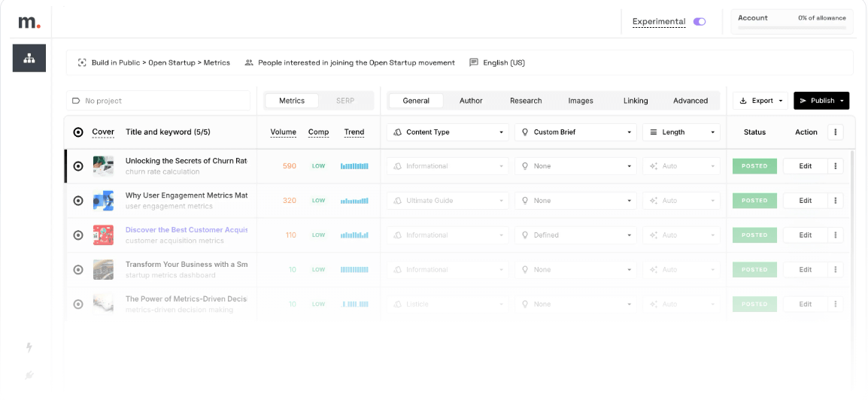Viewport: 868px width, 400px height.
Task: Click the audience people icon in breadcrumb bar
Action: pos(249,63)
